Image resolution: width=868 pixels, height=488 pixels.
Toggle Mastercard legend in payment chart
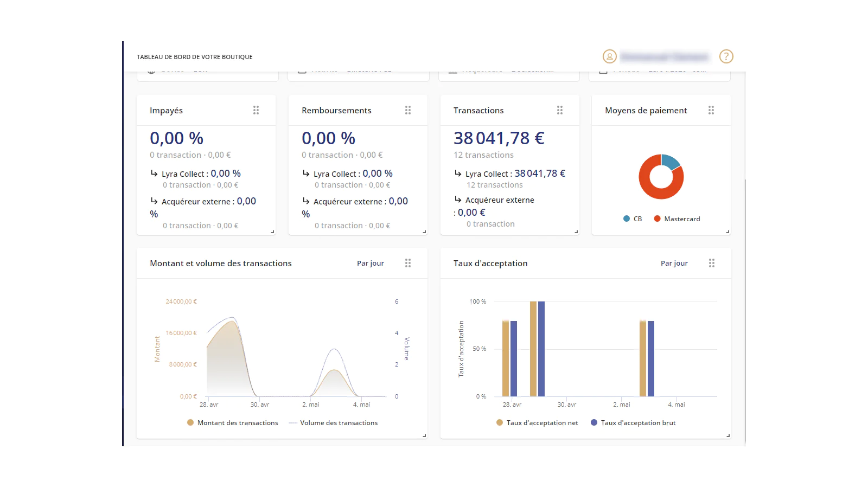click(x=677, y=219)
